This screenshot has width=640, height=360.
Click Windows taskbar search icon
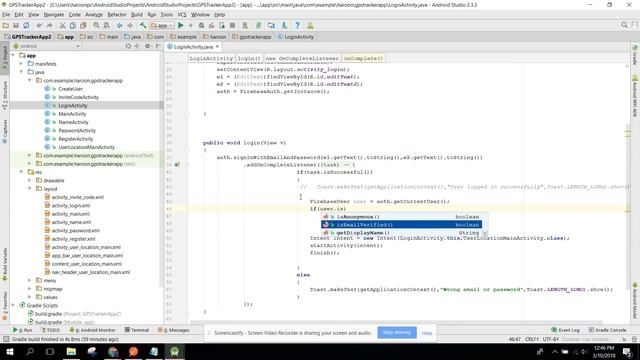30,351
